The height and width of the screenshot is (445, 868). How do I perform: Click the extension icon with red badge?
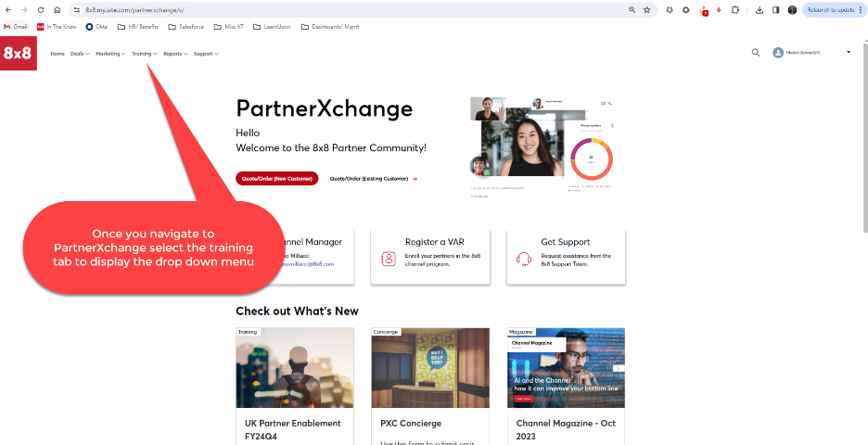pos(704,10)
